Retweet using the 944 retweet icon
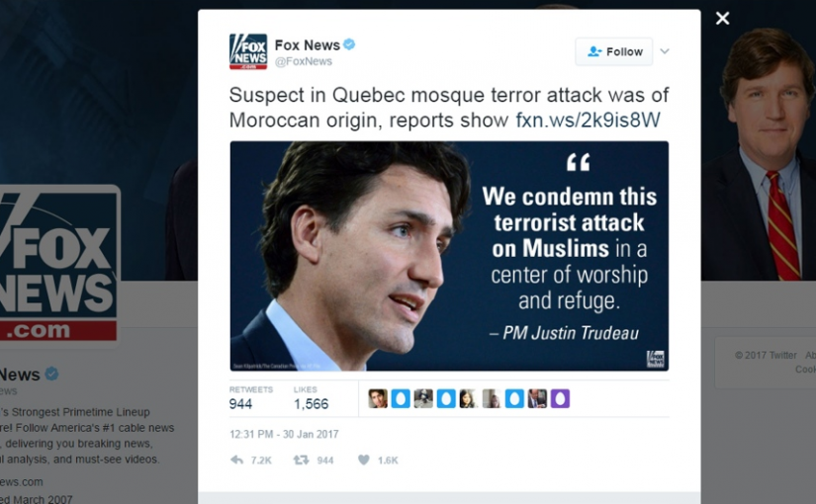The image size is (816, 504). point(301,460)
